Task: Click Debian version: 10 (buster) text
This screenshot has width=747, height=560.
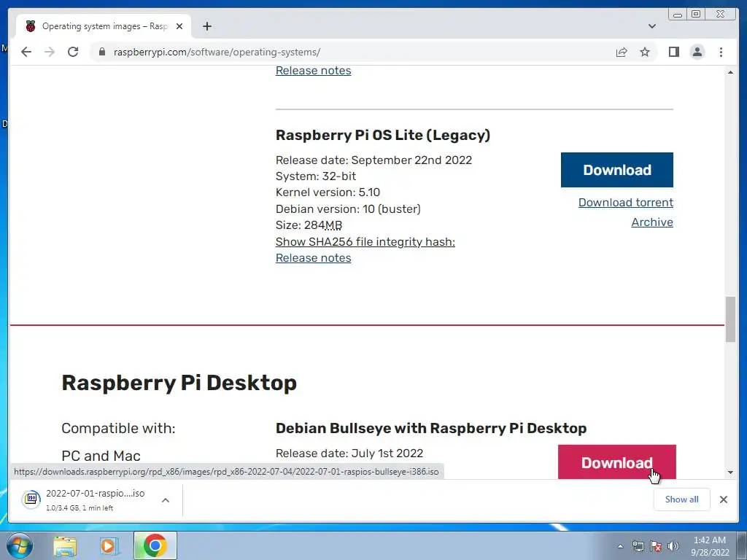Action: coord(348,209)
